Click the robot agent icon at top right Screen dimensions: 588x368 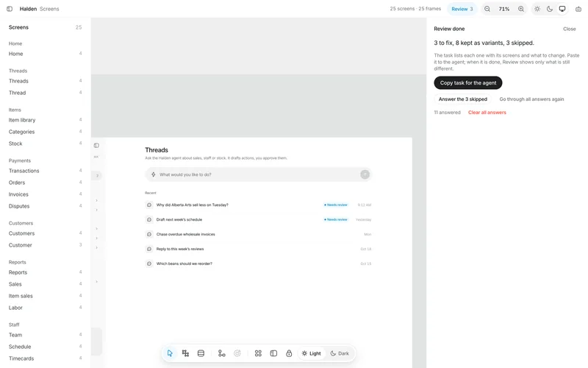(578, 9)
